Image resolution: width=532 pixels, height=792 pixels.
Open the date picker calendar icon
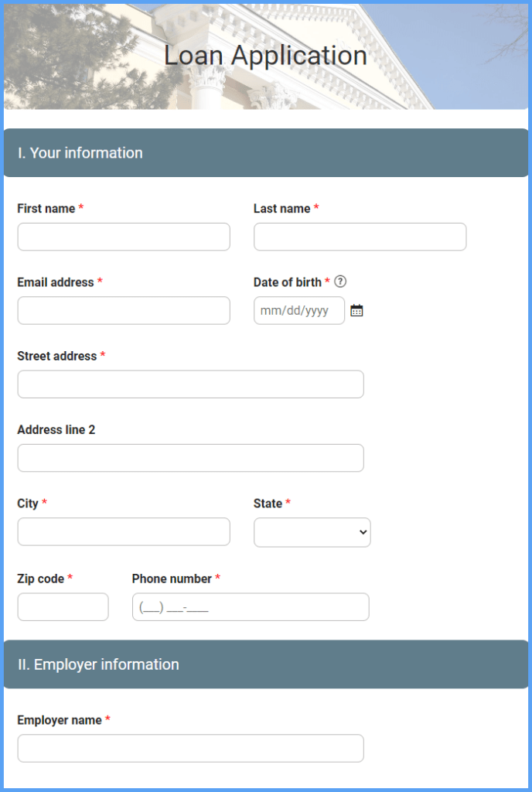point(356,310)
